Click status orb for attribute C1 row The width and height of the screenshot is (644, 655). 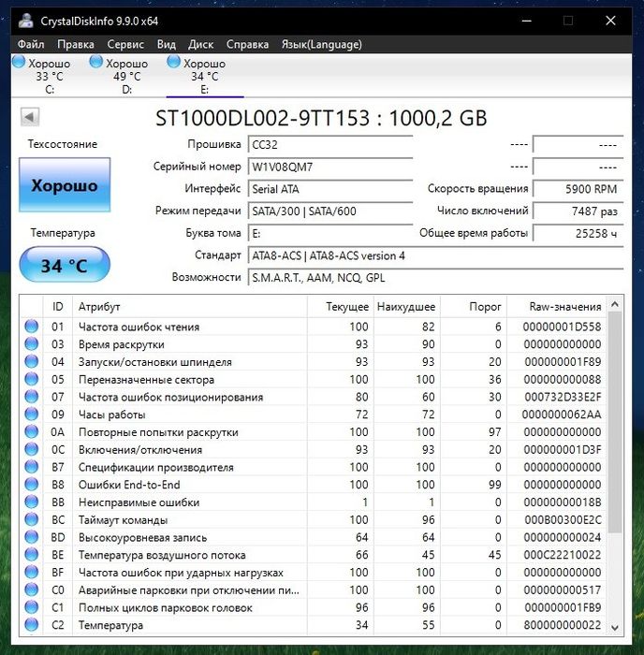click(31, 607)
